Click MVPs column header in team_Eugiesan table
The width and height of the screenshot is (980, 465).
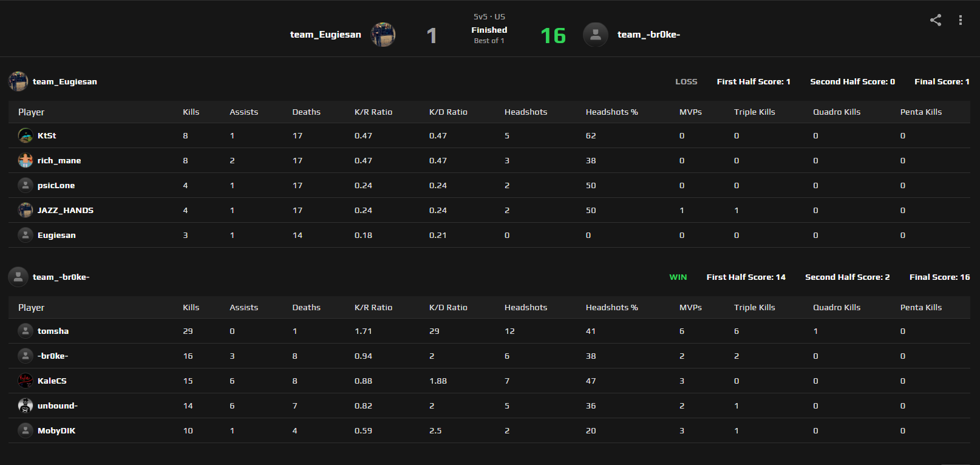[690, 112]
